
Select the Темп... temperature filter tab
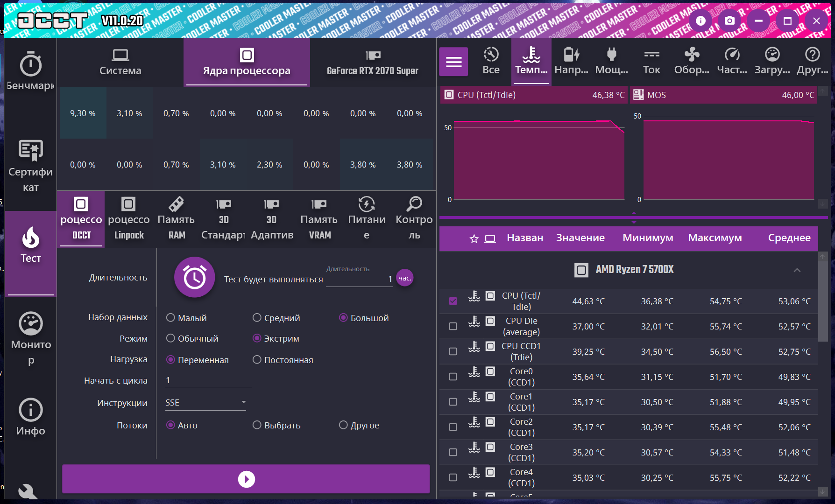(531, 61)
